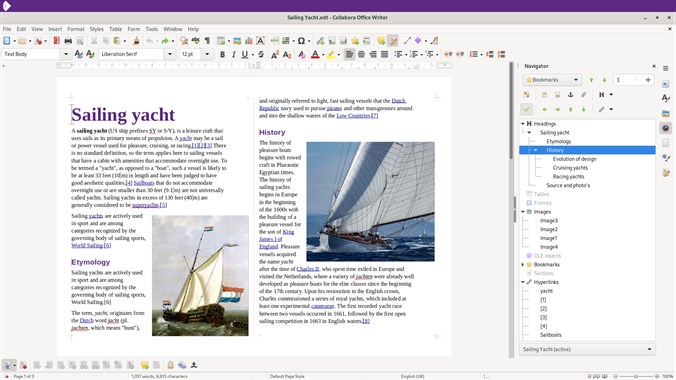Toggle Italic formatting button
Viewport: 676px width, 380px height.
click(x=233, y=54)
